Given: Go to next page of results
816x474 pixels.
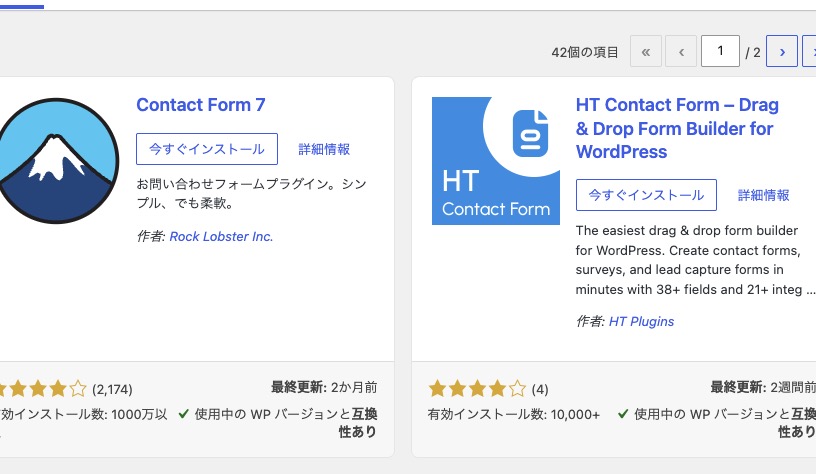Looking at the screenshot, I should tap(782, 51).
